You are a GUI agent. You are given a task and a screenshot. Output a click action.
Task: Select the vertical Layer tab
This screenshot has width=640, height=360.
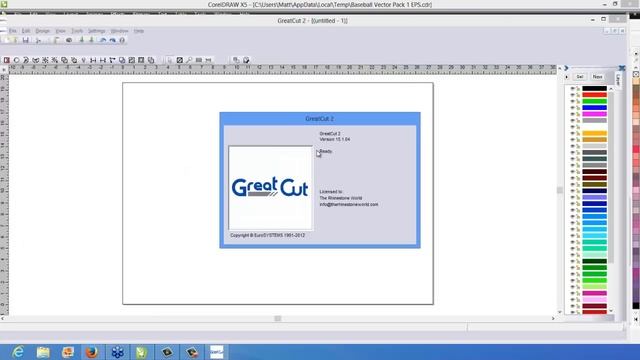pos(618,80)
